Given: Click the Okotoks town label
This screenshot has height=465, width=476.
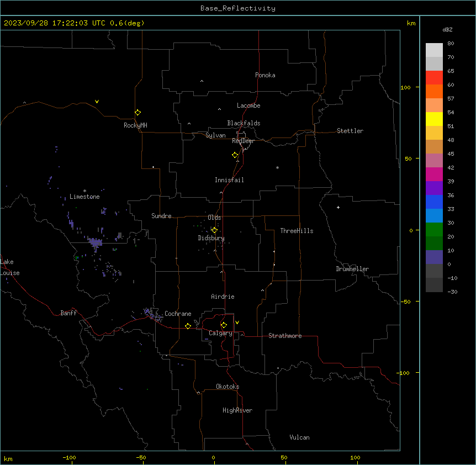Looking at the screenshot, I should pyautogui.click(x=228, y=387).
